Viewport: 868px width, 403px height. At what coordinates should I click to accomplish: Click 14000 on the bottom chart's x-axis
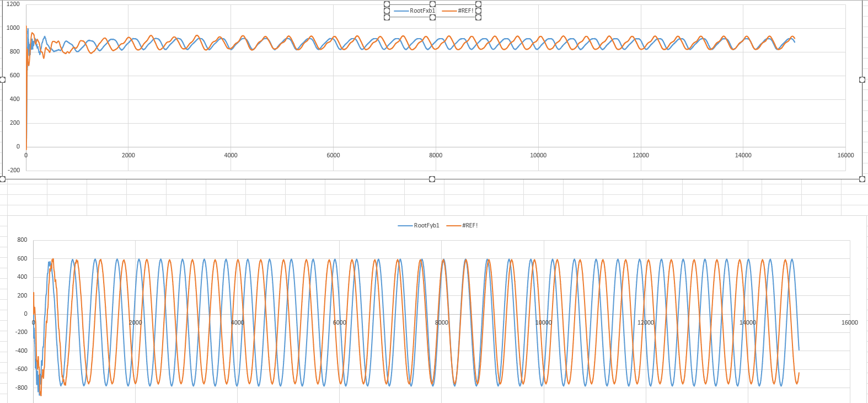pos(748,322)
